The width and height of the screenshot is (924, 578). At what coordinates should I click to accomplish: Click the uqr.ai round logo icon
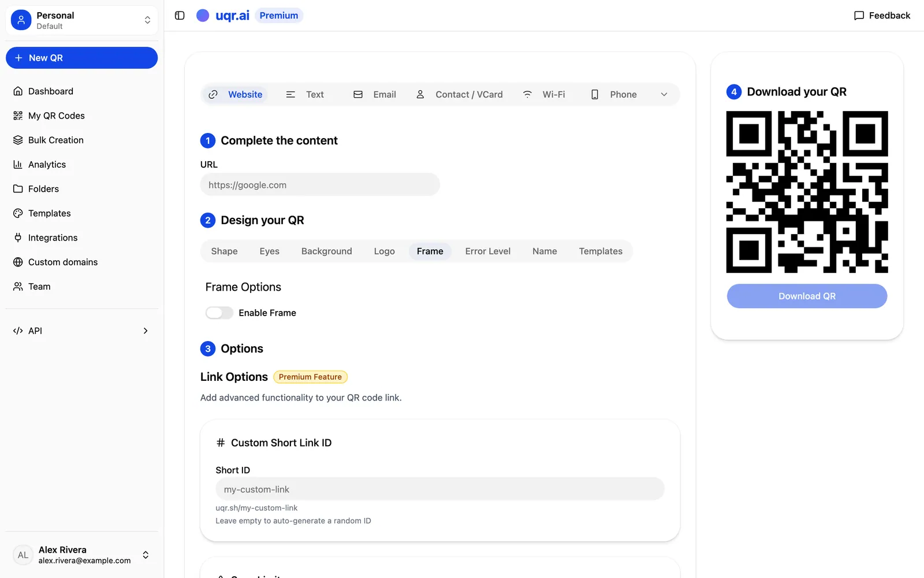click(203, 16)
